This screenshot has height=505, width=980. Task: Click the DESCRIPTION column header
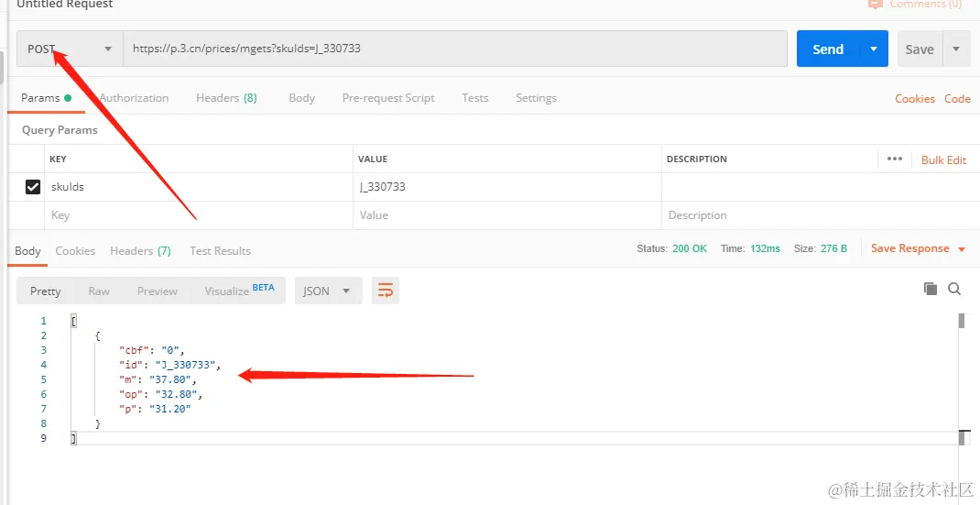[x=696, y=159]
